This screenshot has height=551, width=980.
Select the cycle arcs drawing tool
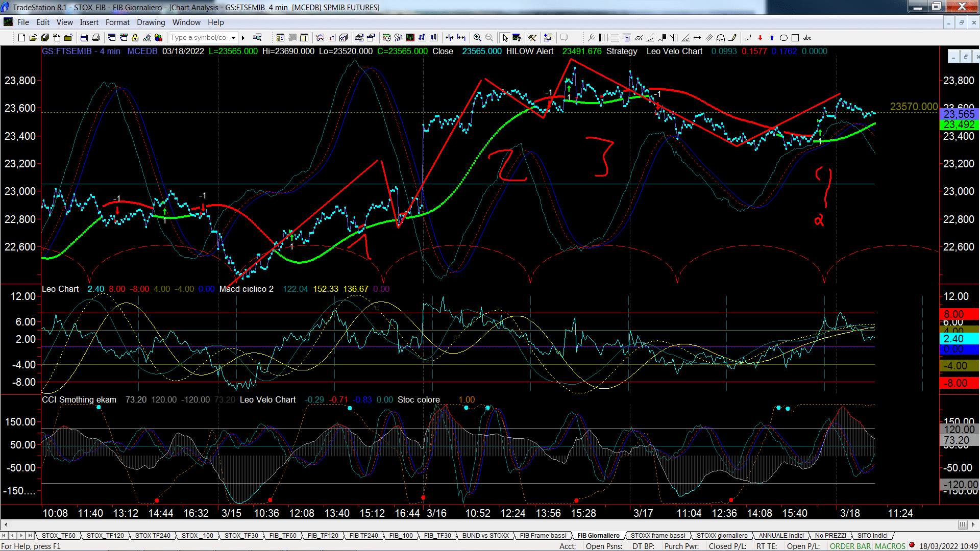[x=721, y=38]
